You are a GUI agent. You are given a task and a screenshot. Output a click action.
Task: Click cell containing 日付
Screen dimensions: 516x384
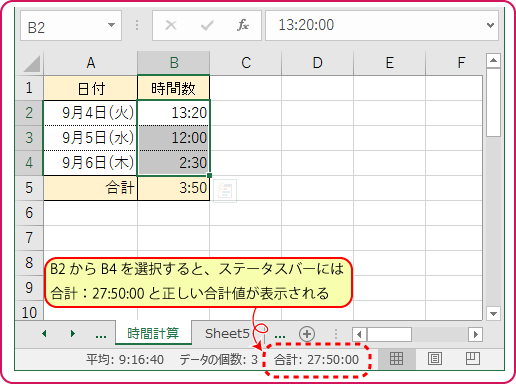90,88
